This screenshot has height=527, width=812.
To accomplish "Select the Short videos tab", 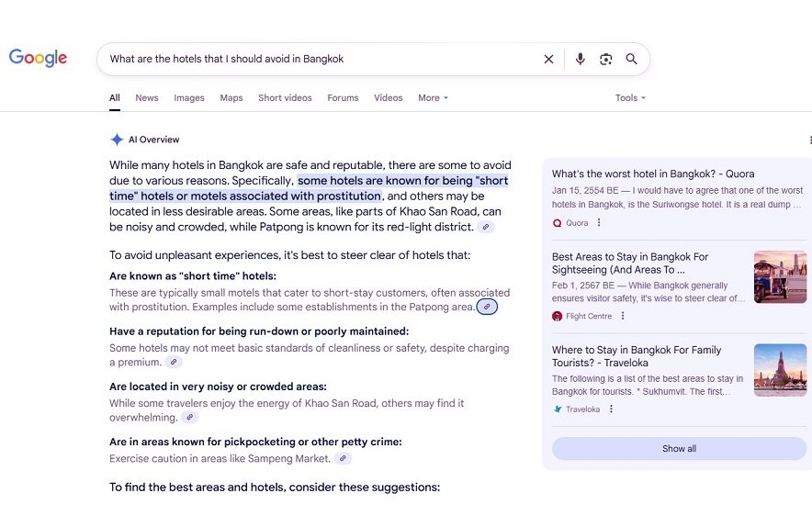I will click(x=285, y=98).
